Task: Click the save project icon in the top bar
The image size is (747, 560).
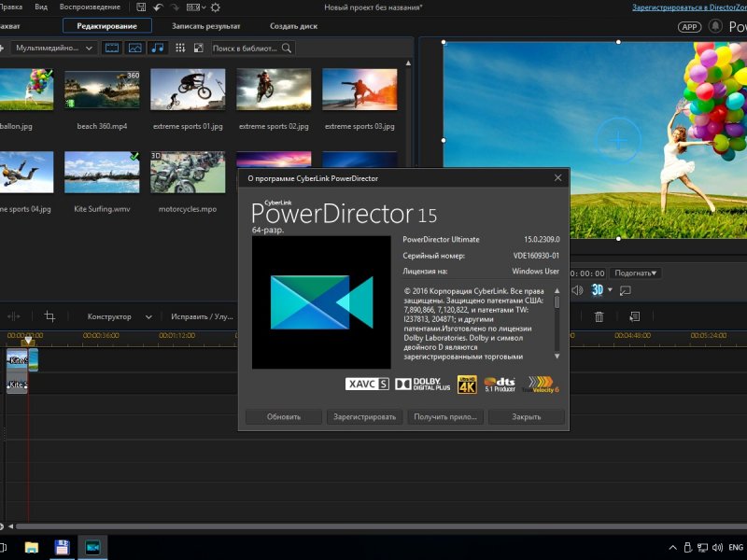Action: 141,7
